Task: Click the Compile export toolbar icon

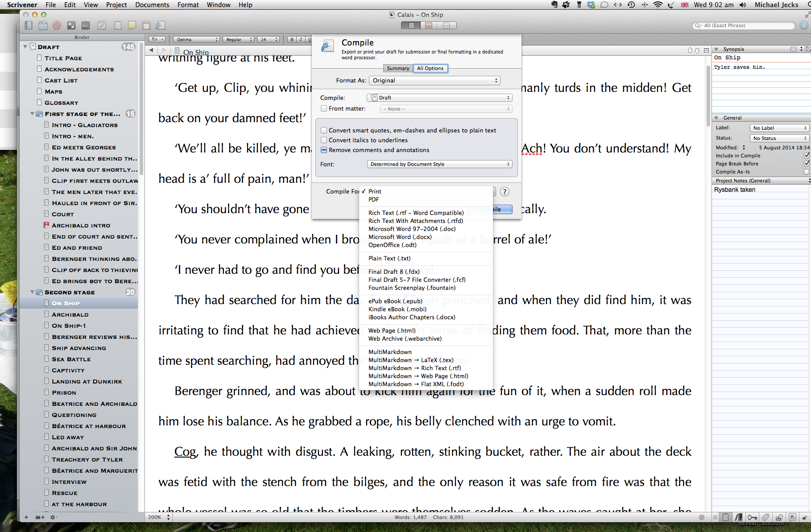Action: [160, 25]
